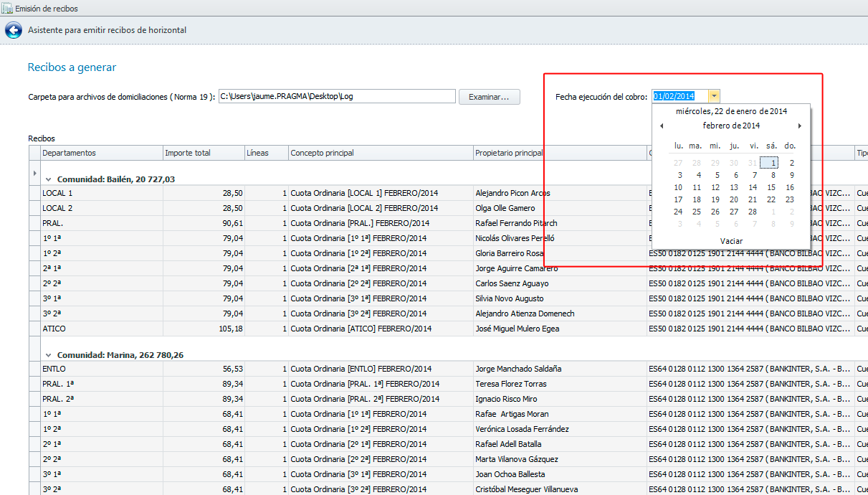Collapse the Comunidad: Marina group

pos(48,355)
